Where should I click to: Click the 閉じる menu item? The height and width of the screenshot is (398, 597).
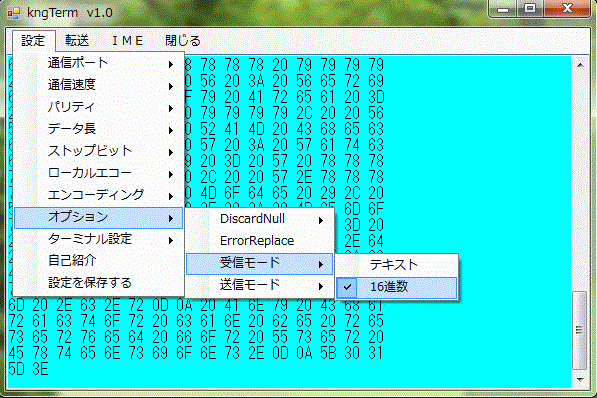pyautogui.click(x=183, y=40)
